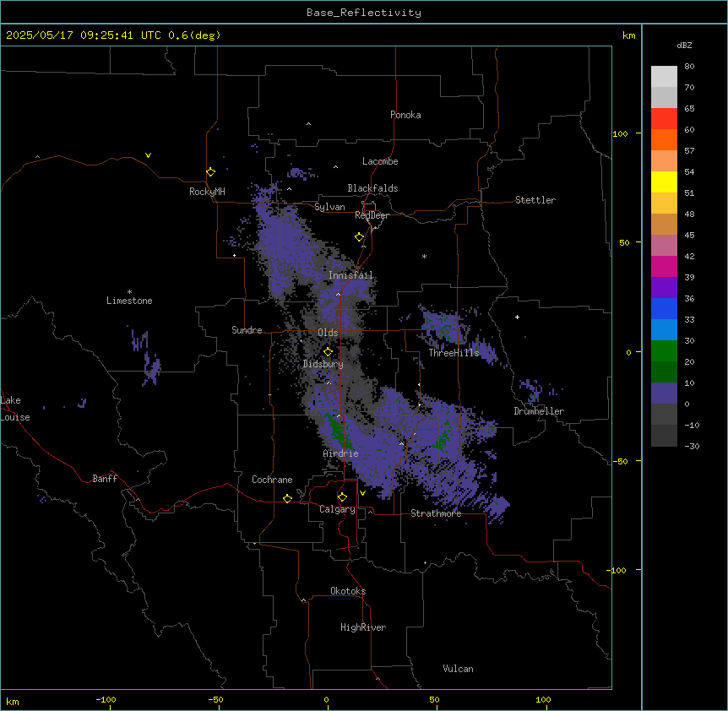728x711 pixels.
Task: Click the yellow V marker northwest of RockyMH
Action: [148, 155]
